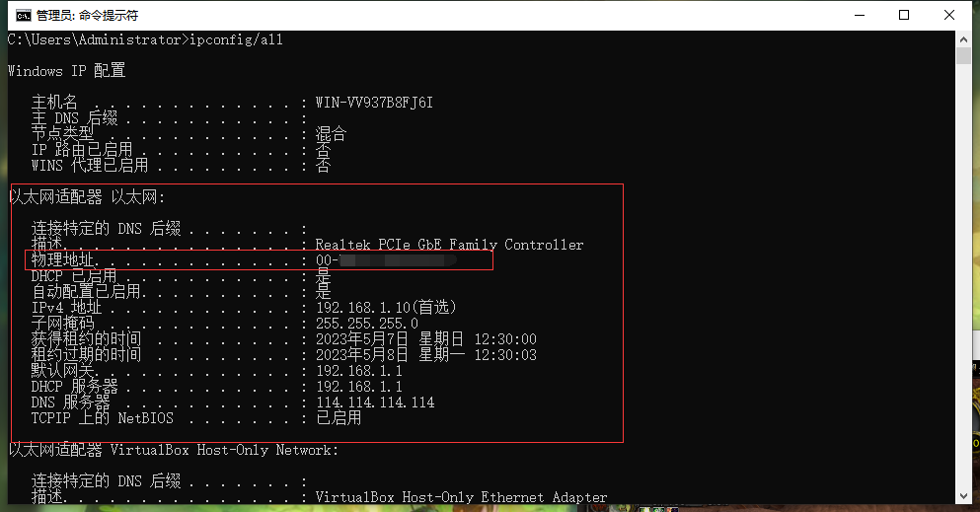
Task: Minimize the command prompt window
Action: 860,15
